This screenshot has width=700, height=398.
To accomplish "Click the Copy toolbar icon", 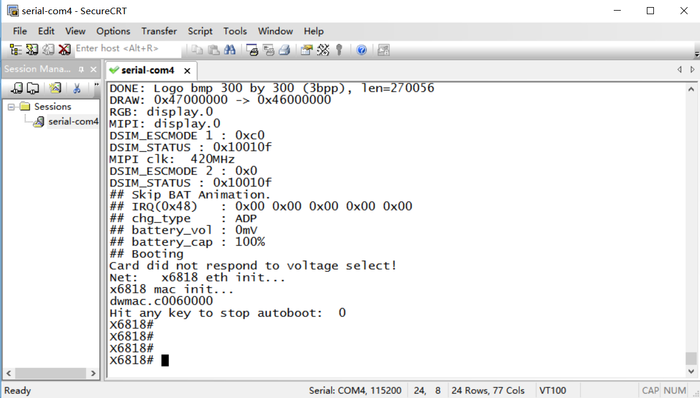I will point(197,50).
